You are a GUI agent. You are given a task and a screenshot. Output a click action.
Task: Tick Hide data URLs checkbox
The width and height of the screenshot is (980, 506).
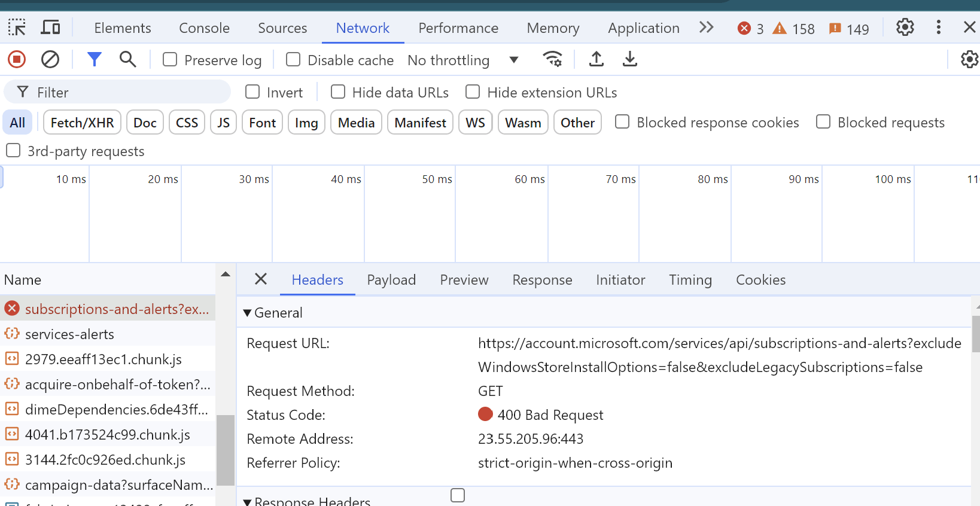[338, 92]
